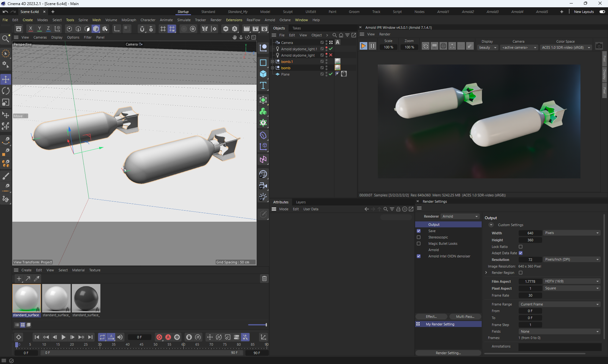
Task: Open Frame Range Current Frame dropdown
Action: click(x=560, y=304)
